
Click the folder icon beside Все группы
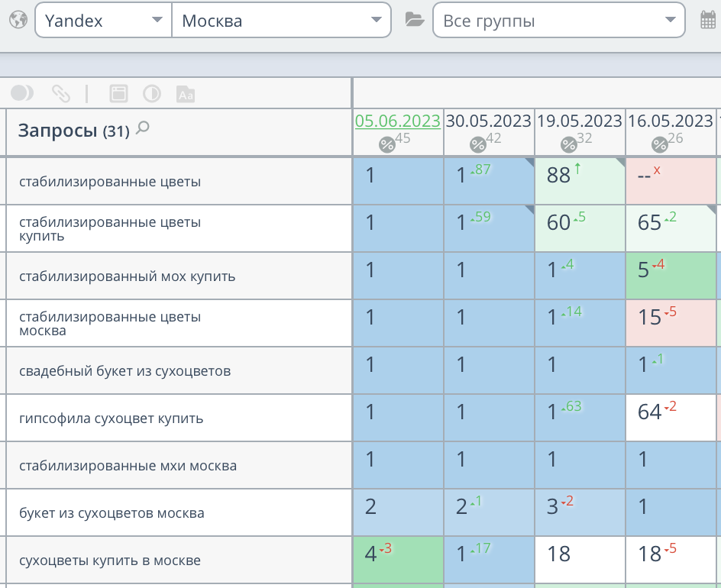tap(414, 20)
